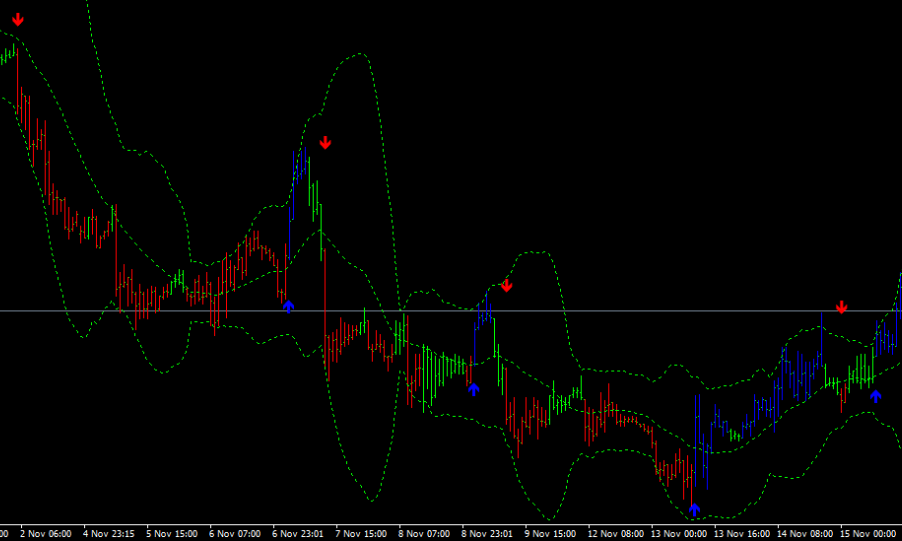Click the red sell arrow just above the gray horizontal line near 8 Nov 23:01
This screenshot has width=902, height=541.
point(507,286)
